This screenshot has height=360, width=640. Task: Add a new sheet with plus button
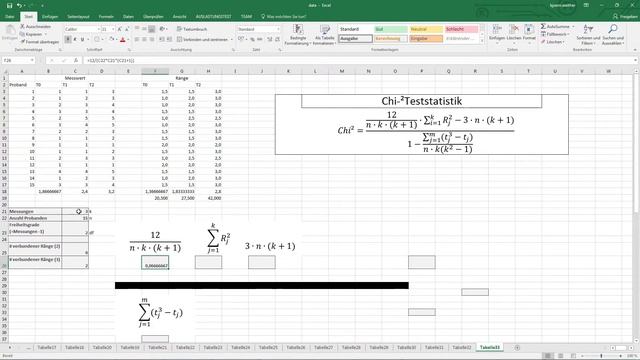pos(517,347)
